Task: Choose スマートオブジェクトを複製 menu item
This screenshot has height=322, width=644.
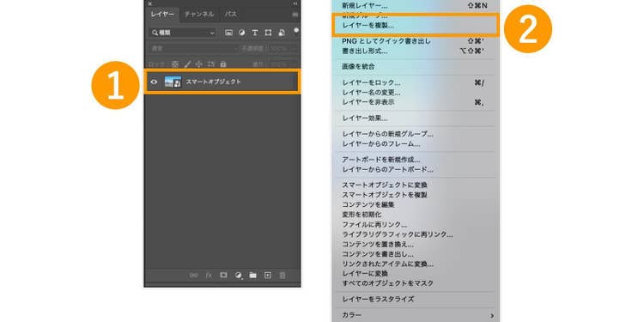Action: [x=416, y=195]
